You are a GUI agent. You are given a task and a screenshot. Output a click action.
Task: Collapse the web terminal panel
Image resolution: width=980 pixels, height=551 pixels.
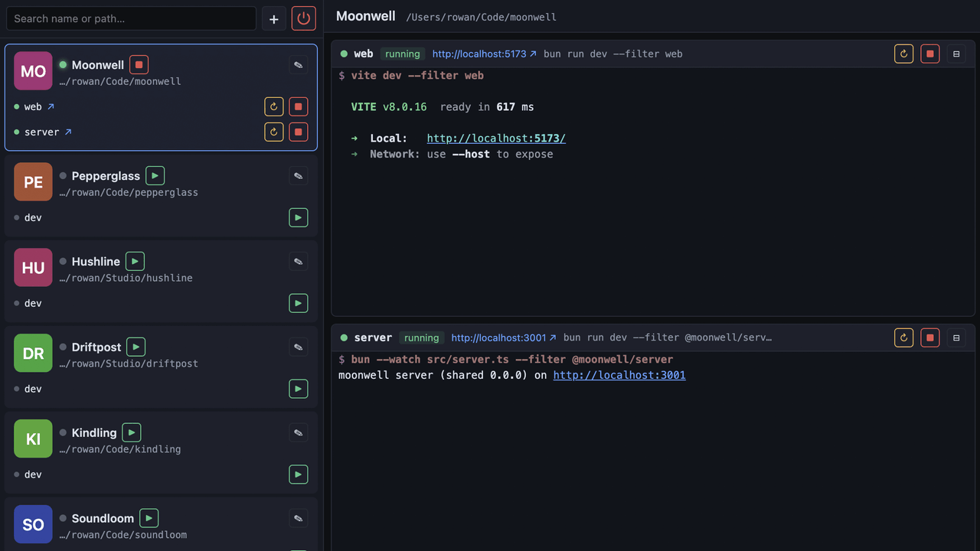click(956, 54)
